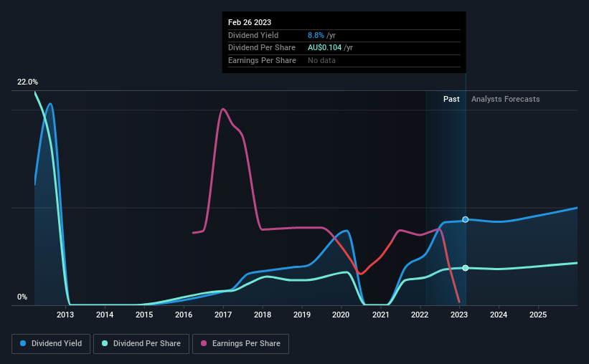The height and width of the screenshot is (364, 589).
Task: Click the 2018 x-axis label
Action: coord(262,315)
